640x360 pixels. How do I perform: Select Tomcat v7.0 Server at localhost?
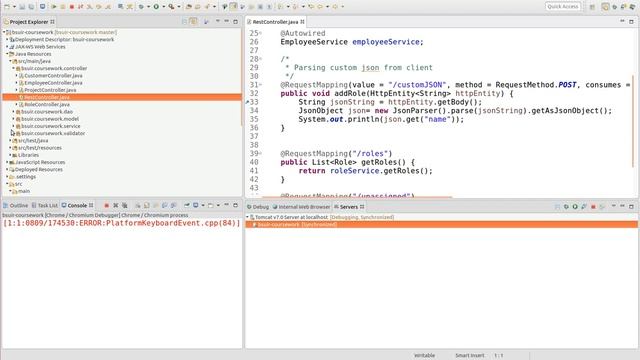[x=291, y=217]
